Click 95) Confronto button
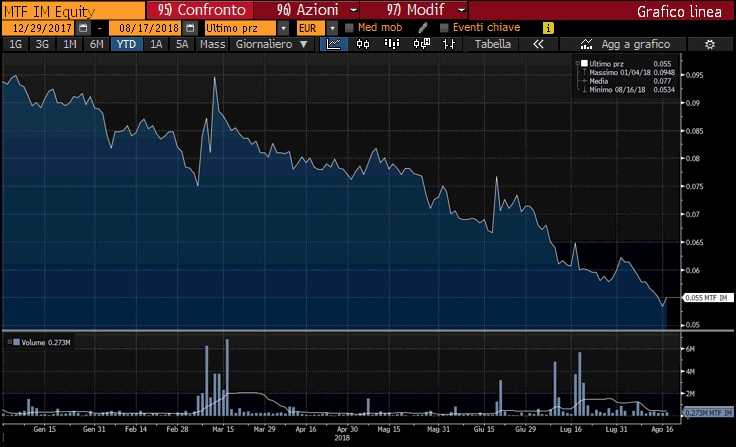The width and height of the screenshot is (736, 447). [x=201, y=10]
